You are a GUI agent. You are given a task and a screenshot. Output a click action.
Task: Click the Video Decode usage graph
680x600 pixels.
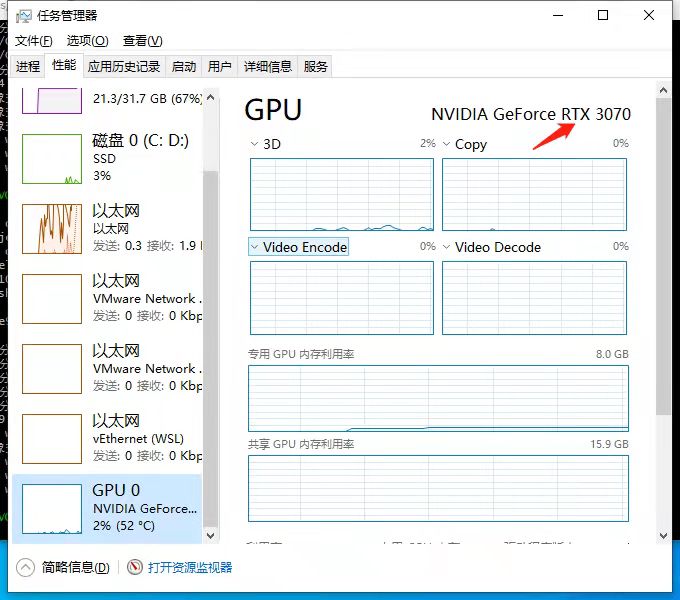534,298
